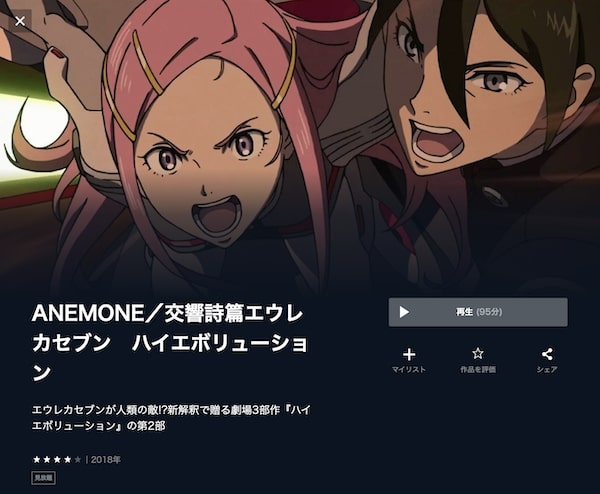This screenshot has height=494, width=600.
Task: Select the dimmed fifth rating star
Action: pos(78,459)
